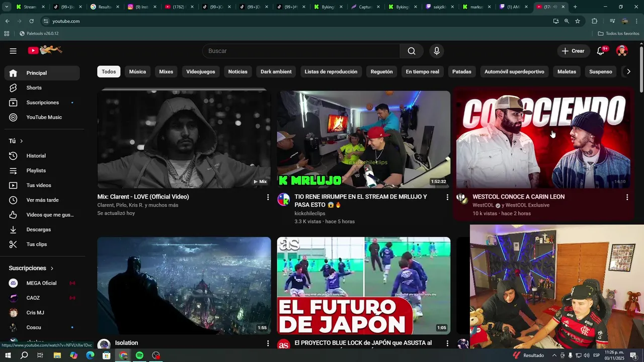Open Paletools v26.0.12 bookmark
This screenshot has height=362, width=644.
[39, 34]
